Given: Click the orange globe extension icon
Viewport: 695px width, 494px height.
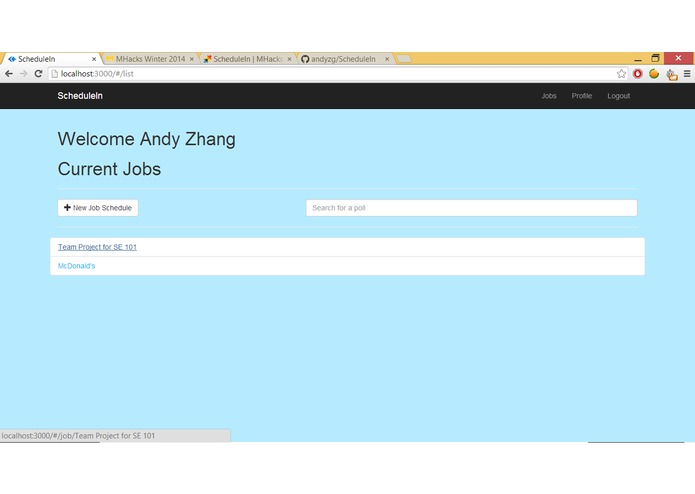Looking at the screenshot, I should coord(654,74).
